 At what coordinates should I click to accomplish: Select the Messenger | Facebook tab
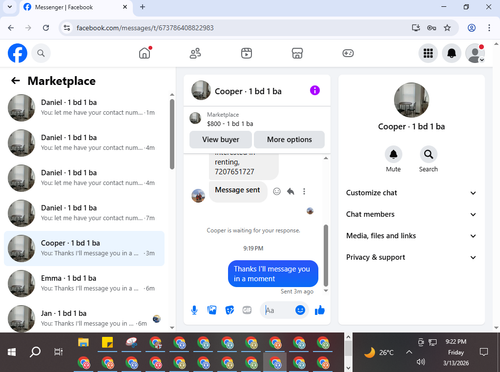tap(76, 7)
